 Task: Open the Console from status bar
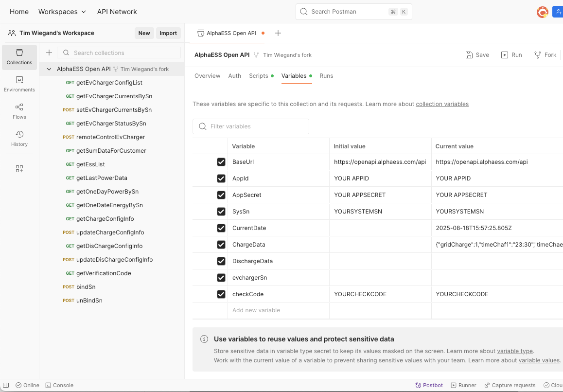[x=59, y=385]
